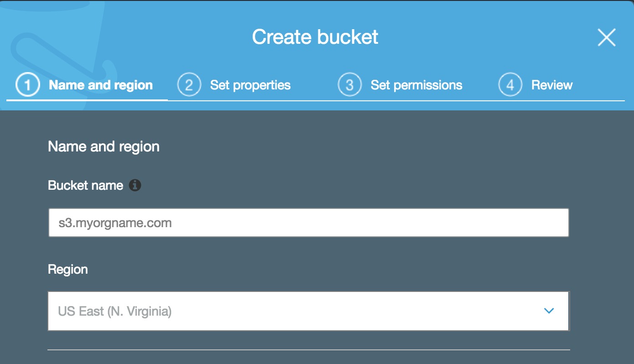Image resolution: width=634 pixels, height=364 pixels.
Task: Click the step 1 circled number icon
Action: pyautogui.click(x=28, y=85)
